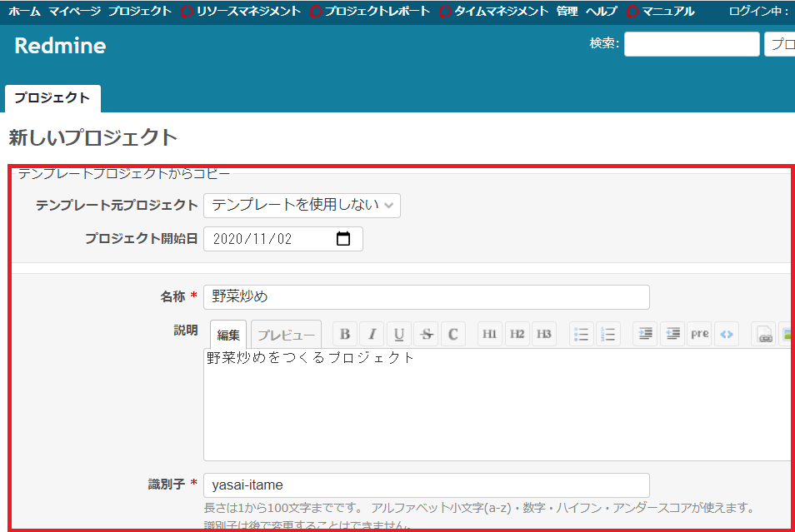Viewport: 795px width, 532px height.
Task: Insert H2 heading in description
Action: [517, 334]
